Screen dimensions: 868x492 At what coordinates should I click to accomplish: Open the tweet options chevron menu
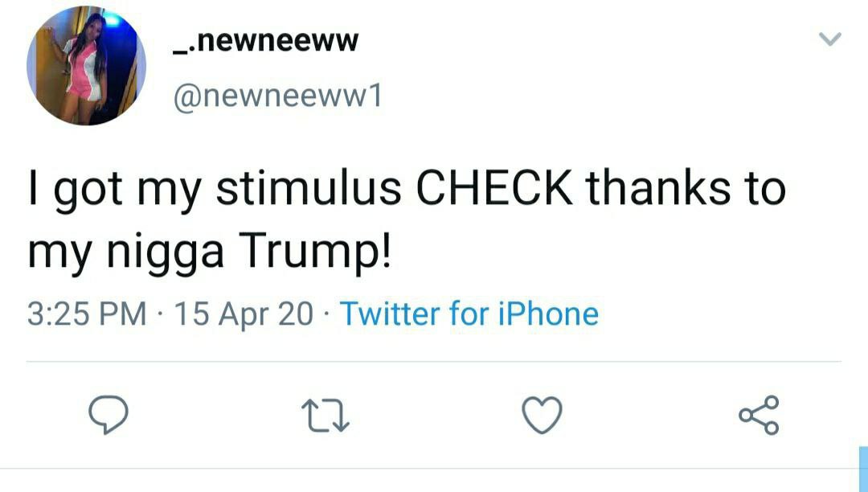(832, 39)
